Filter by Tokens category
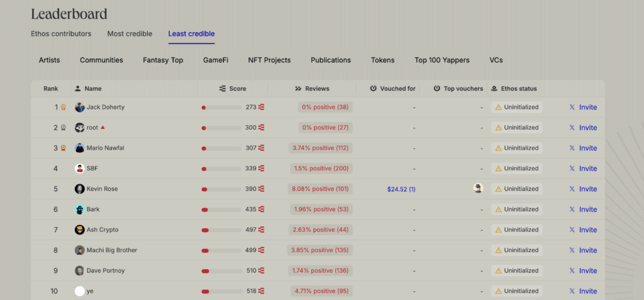Viewport: 644px width, 300px height. click(383, 60)
